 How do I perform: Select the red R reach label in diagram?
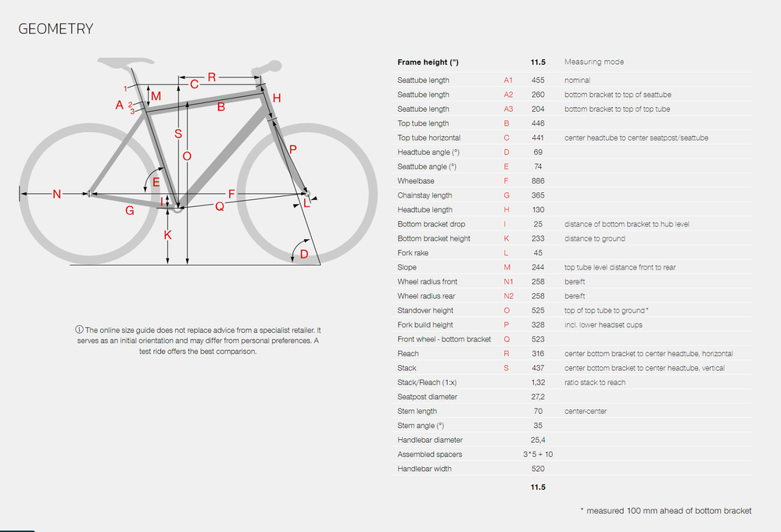pos(211,77)
